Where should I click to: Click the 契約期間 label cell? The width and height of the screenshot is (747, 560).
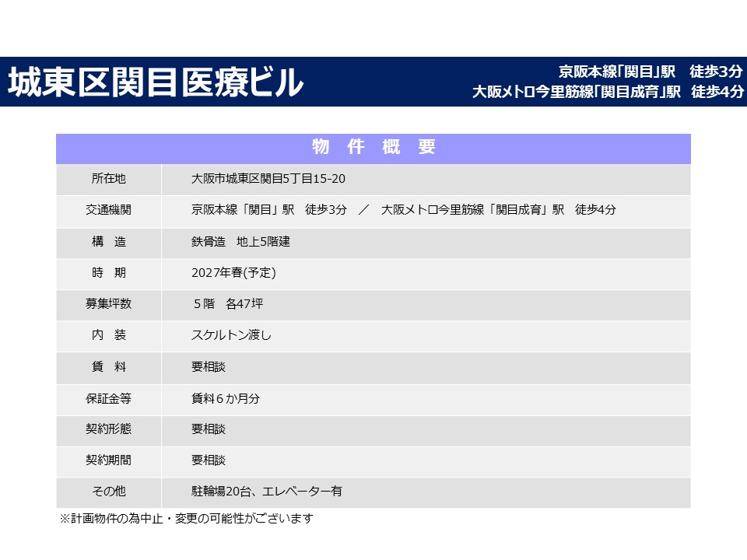pyautogui.click(x=108, y=460)
